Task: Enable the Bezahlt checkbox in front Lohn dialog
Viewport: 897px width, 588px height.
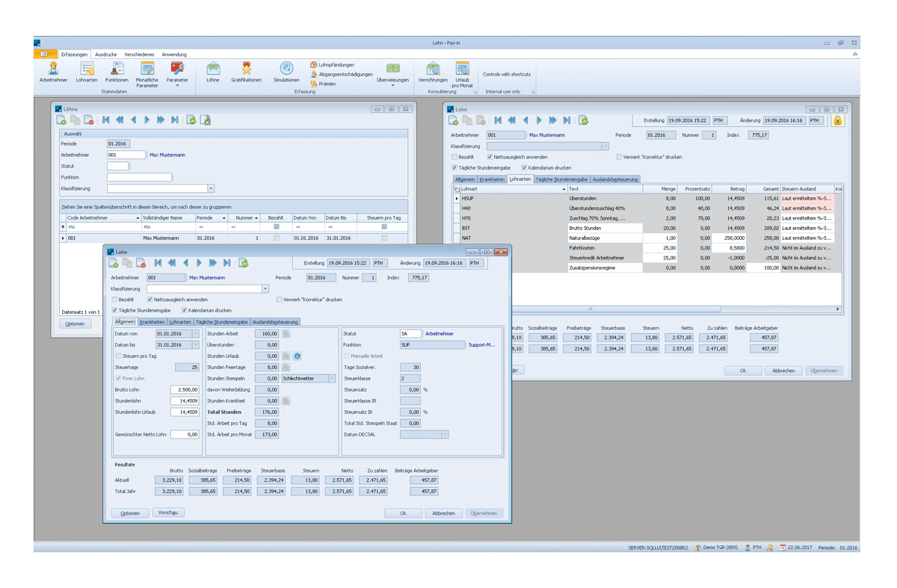Action: [x=114, y=300]
